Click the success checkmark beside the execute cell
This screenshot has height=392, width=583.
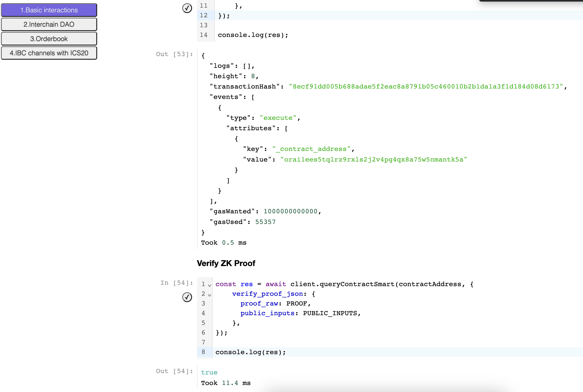[x=187, y=8]
